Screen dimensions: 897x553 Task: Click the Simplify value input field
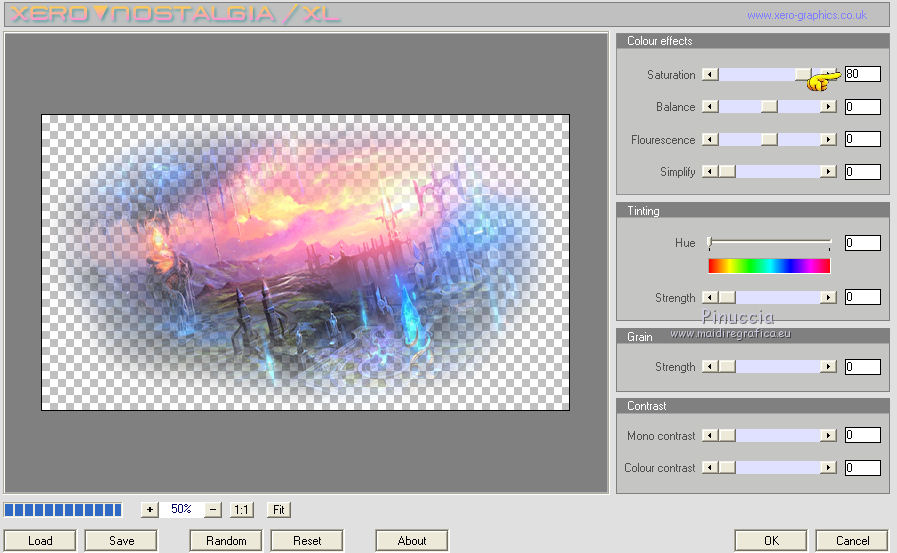863,172
